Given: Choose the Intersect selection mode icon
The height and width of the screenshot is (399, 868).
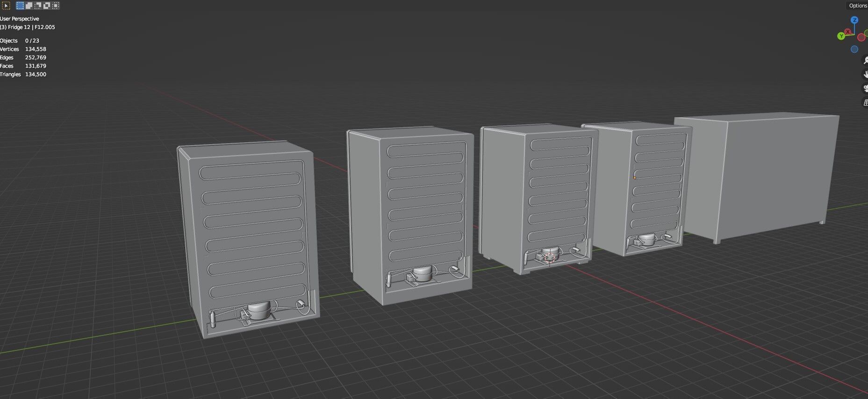Looking at the screenshot, I should [56, 6].
